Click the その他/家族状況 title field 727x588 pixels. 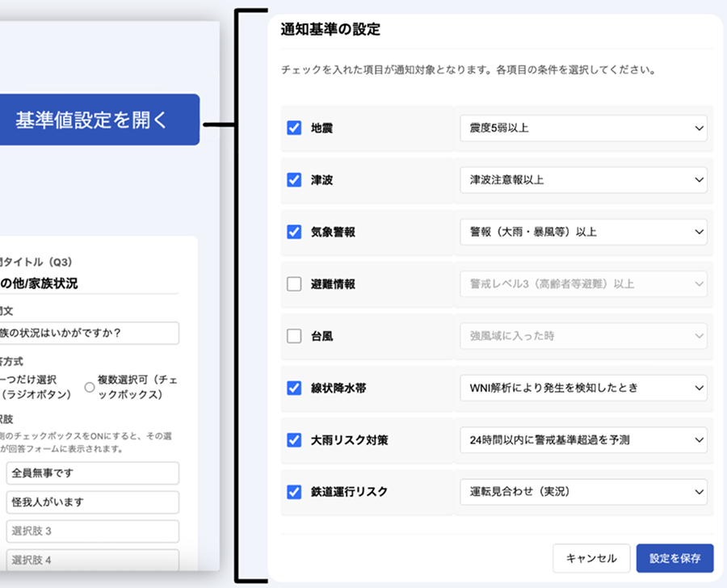(x=89, y=283)
